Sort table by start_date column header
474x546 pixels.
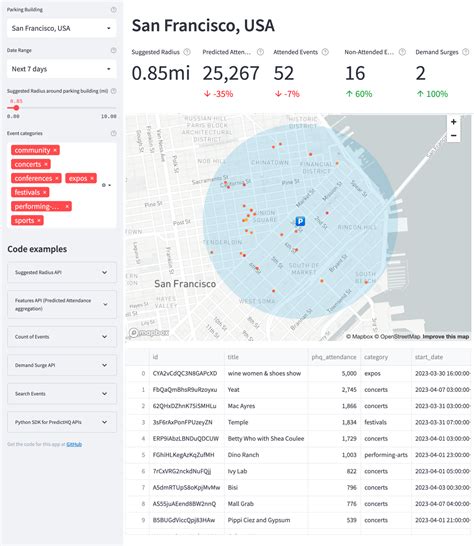click(x=441, y=357)
